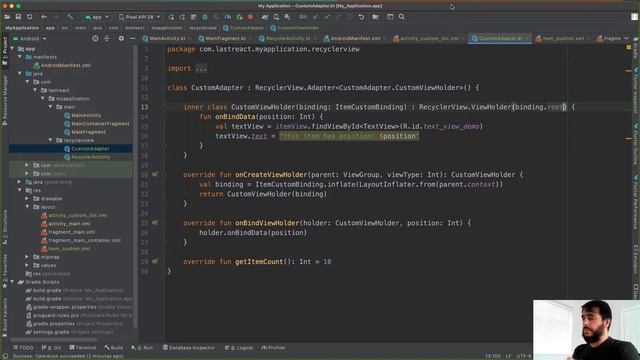Collapse the Gradle Scripts node
Screen dimensions: 640x360
[x=12, y=282]
